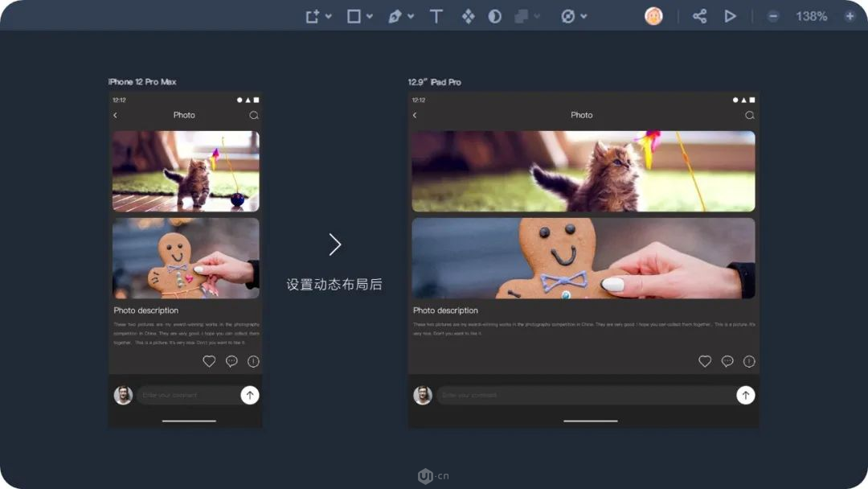Click the user avatar in iPad comment bar

[423, 395]
